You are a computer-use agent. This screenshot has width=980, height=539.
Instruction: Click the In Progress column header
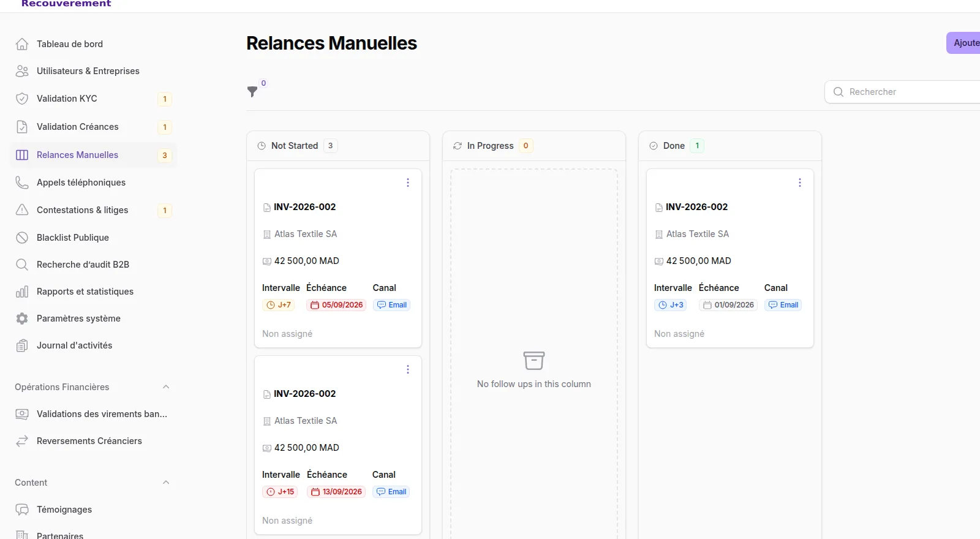(534, 146)
